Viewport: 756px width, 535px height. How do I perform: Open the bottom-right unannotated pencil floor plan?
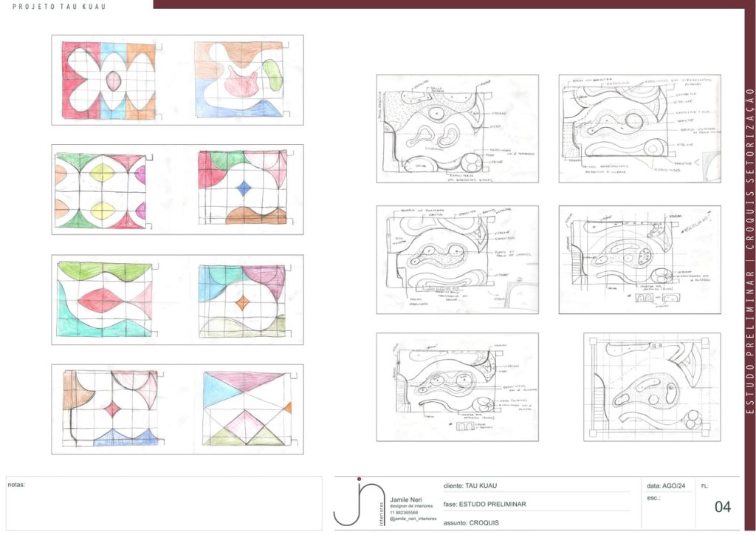tap(651, 386)
